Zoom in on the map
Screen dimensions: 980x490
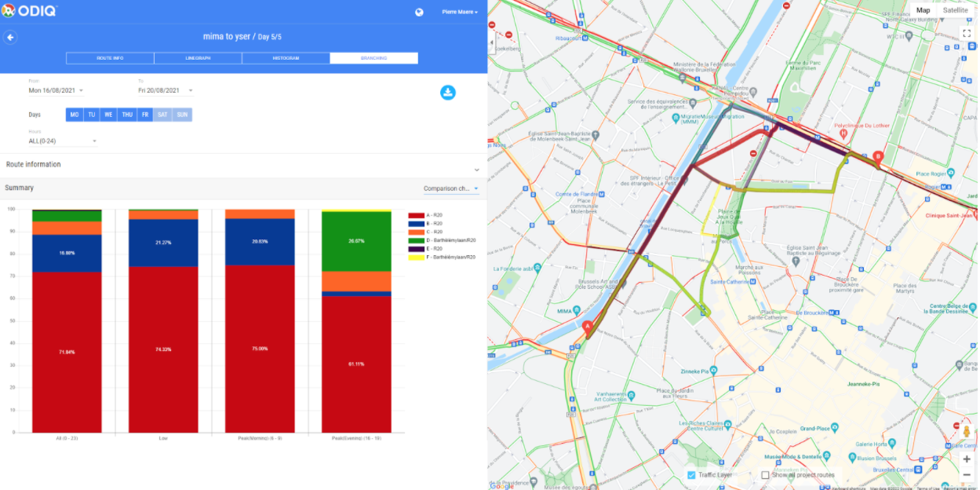967,459
